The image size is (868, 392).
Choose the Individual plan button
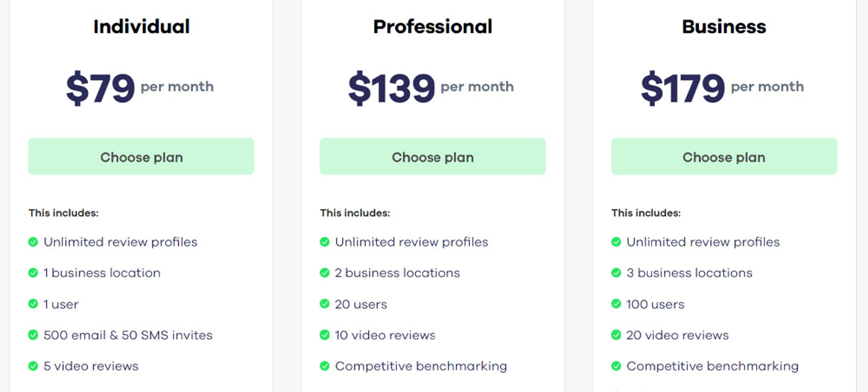(x=141, y=157)
